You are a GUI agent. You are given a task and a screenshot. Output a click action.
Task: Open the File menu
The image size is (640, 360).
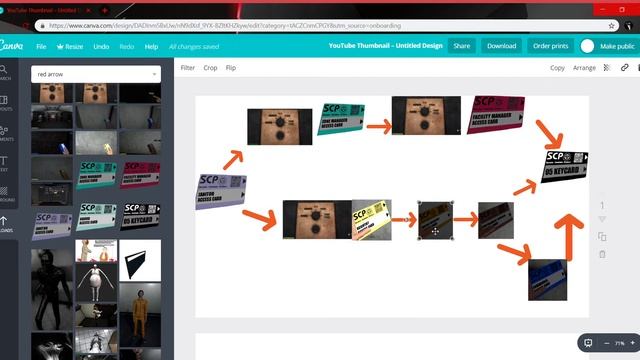click(41, 47)
